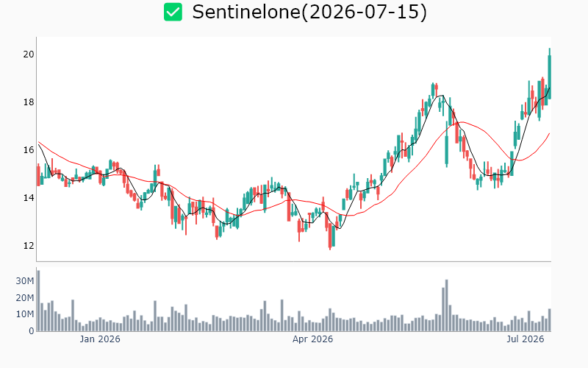This screenshot has width=588, height=368.
Task: Click the red moving average line peak in June
Action: coord(462,122)
